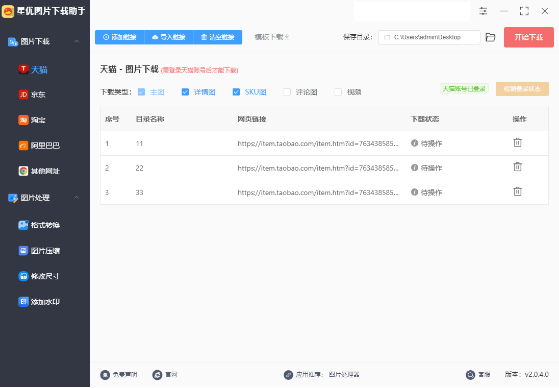This screenshot has width=559, height=388.
Task: Open the 其他网址 Chrome-icon sidebar item
Action: coord(39,171)
